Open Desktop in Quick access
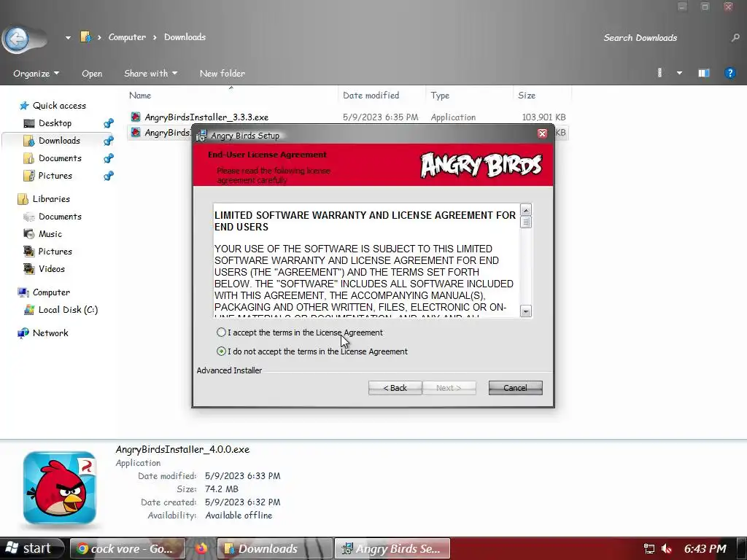This screenshot has height=560, width=747. [55, 123]
